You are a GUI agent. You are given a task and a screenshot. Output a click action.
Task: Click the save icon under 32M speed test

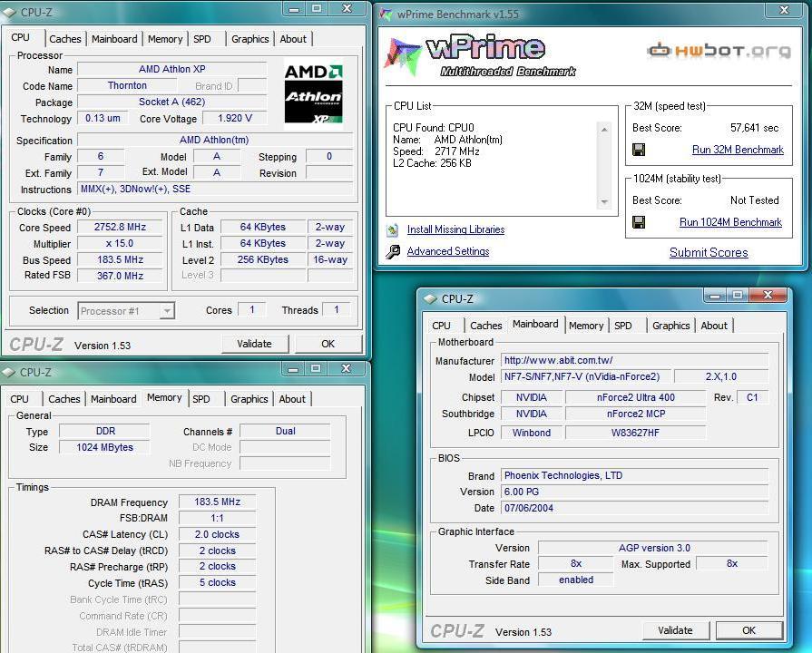(x=639, y=150)
